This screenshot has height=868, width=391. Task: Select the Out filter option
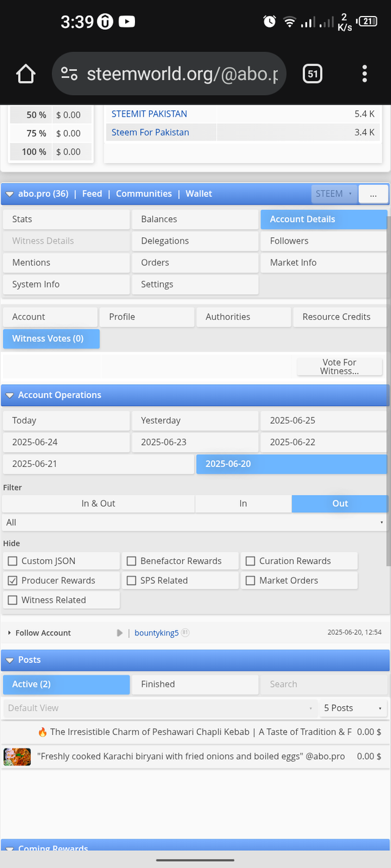[x=340, y=504]
